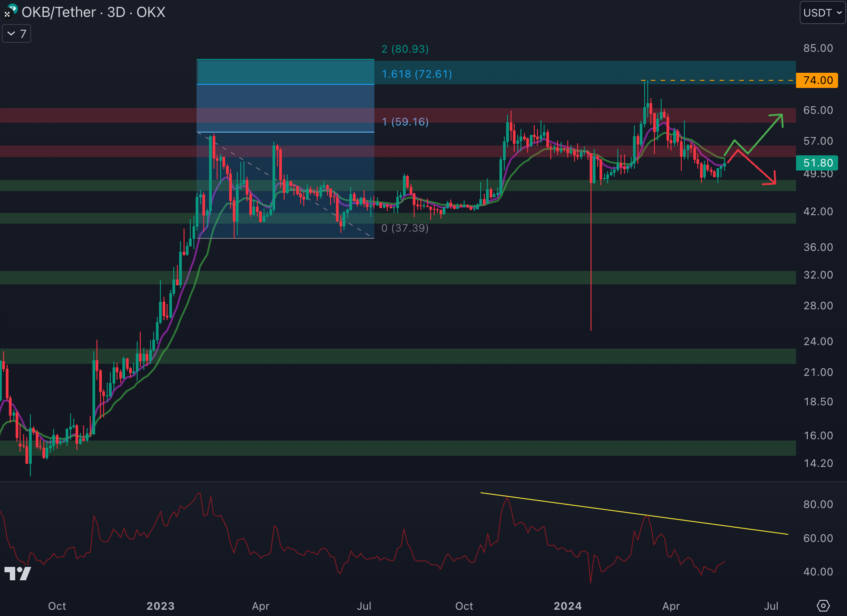Image resolution: width=847 pixels, height=616 pixels.
Task: Click the Fibonacci 2 (80.93) level label
Action: click(x=405, y=49)
